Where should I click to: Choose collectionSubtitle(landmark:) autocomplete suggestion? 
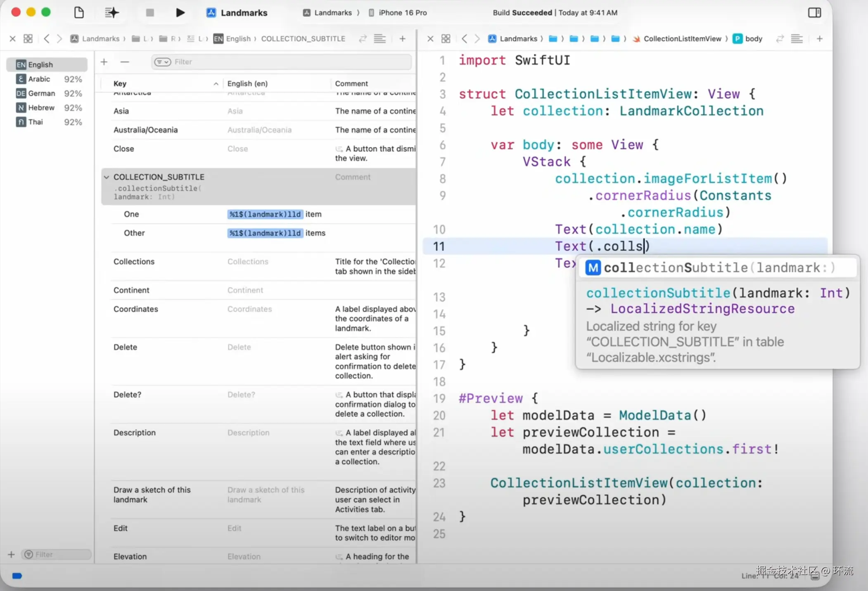point(719,268)
